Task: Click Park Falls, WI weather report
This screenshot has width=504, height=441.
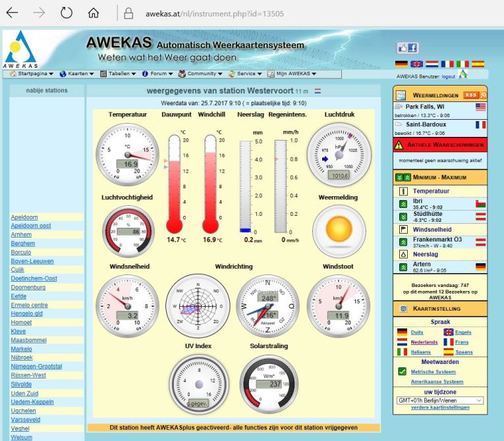Action: [439, 111]
